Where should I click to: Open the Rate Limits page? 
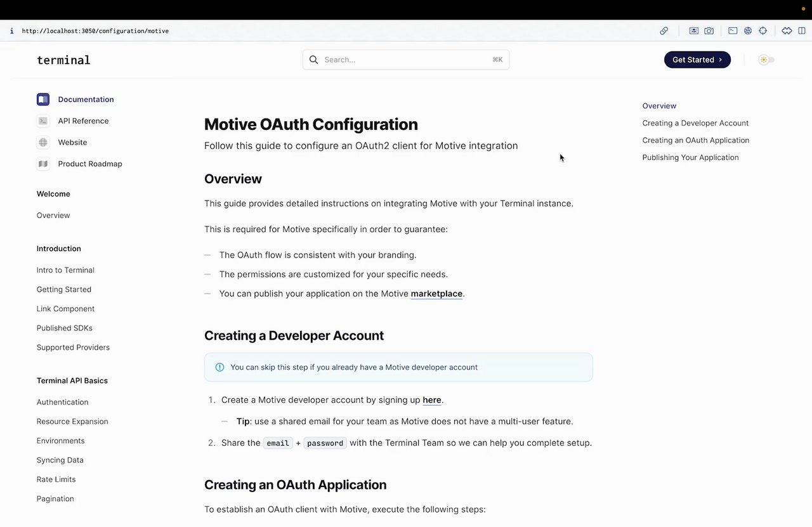[x=56, y=479]
